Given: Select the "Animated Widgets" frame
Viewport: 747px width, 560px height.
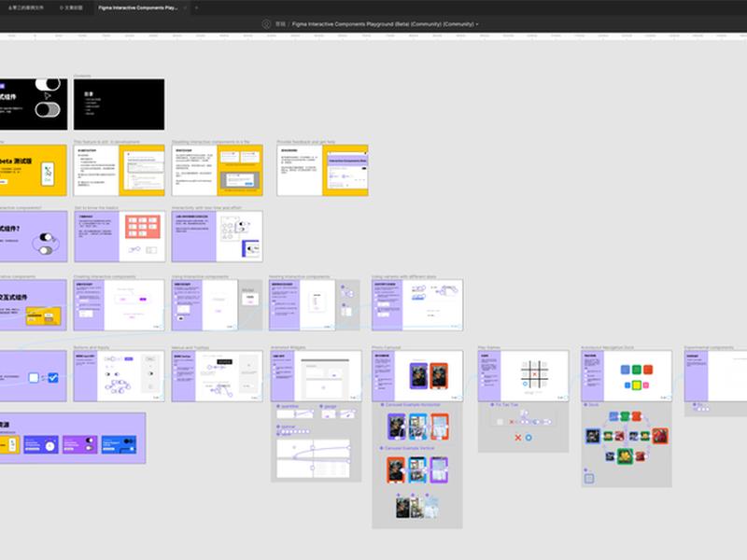Looking at the screenshot, I should (317, 376).
